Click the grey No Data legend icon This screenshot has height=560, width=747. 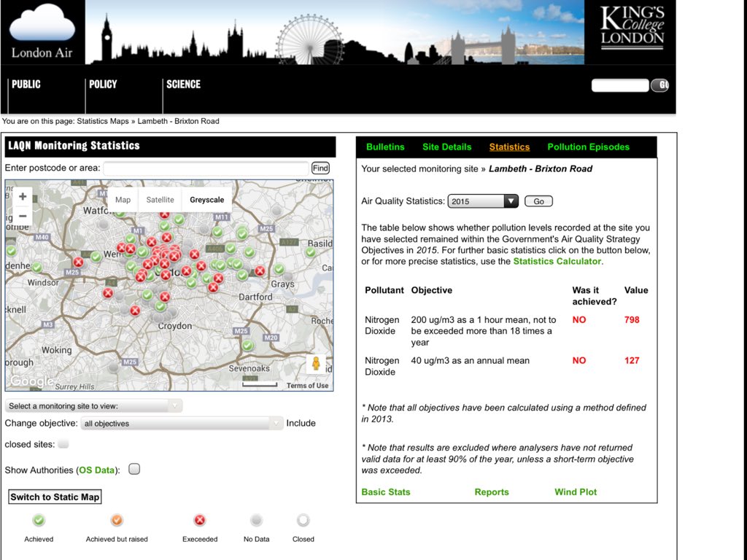tap(256, 521)
